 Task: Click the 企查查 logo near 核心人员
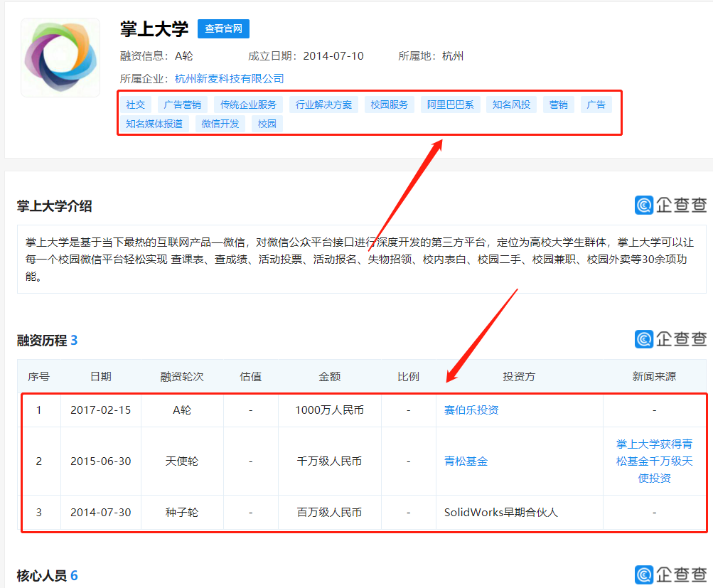671,574
